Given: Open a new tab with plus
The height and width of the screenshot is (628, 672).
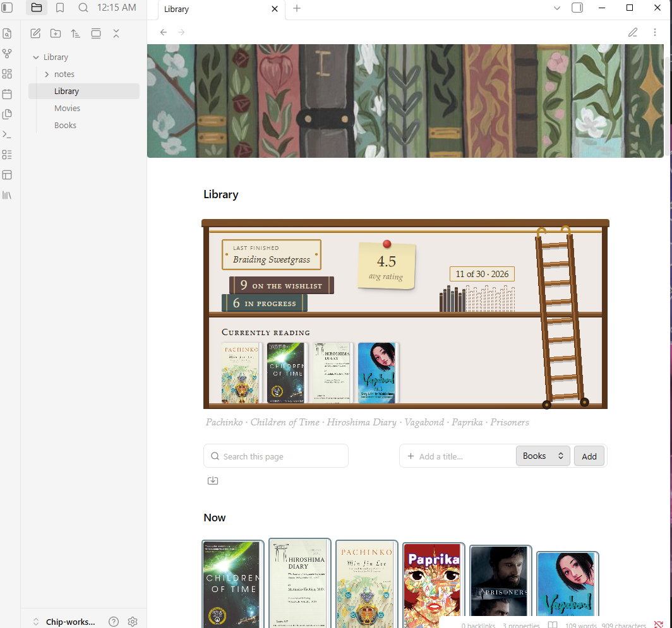Looking at the screenshot, I should click(x=297, y=8).
